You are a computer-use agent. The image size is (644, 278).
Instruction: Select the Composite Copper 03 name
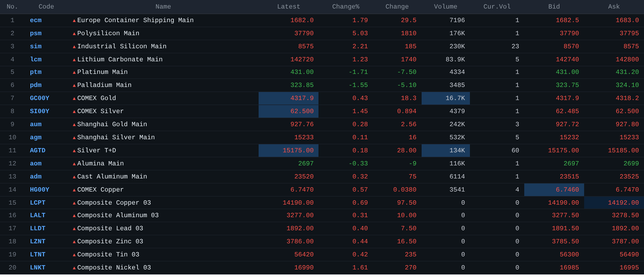(114, 203)
